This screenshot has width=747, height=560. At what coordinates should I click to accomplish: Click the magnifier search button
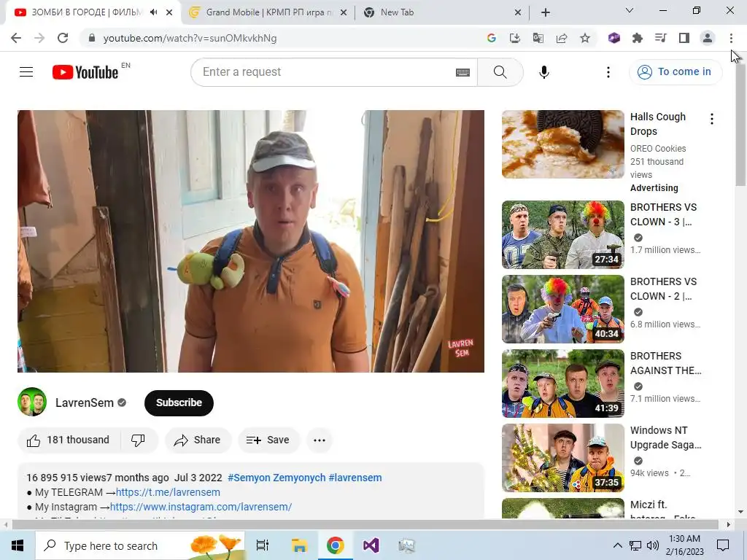point(500,72)
